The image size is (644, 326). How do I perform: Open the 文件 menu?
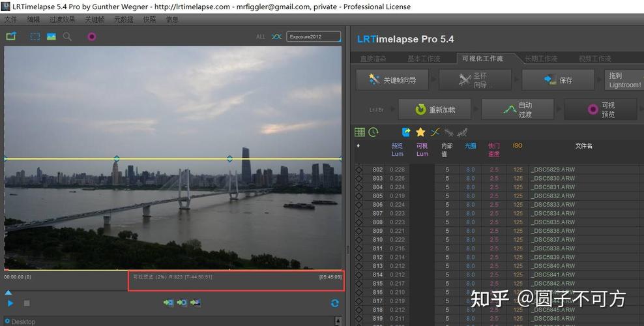10,20
